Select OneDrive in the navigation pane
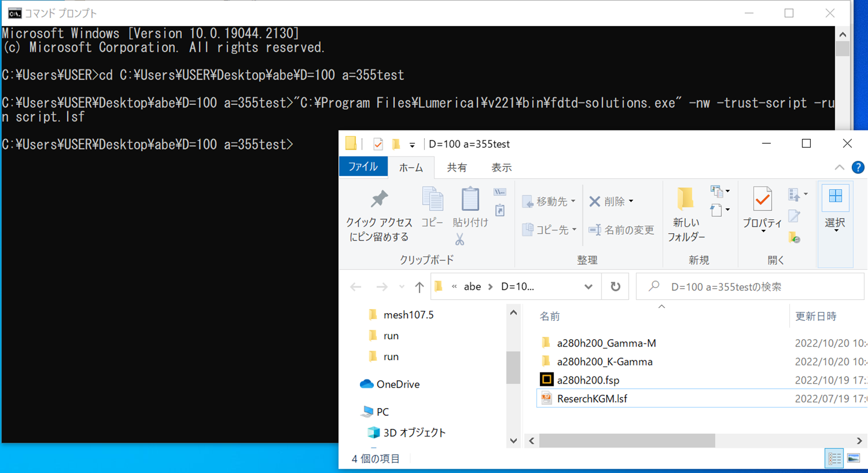868x473 pixels. coord(398,384)
